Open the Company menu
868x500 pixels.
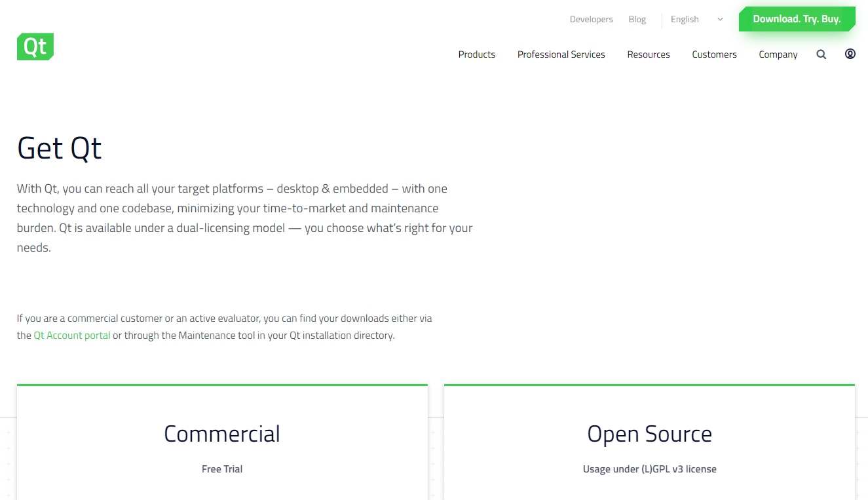pyautogui.click(x=778, y=54)
